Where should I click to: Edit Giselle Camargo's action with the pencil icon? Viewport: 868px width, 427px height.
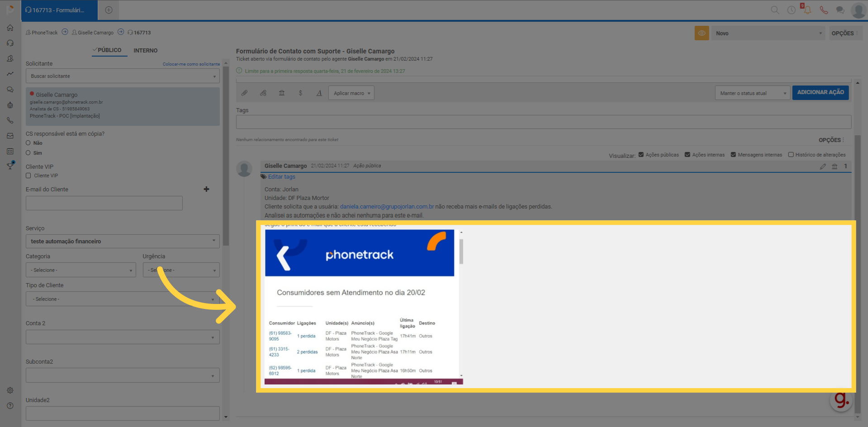[x=823, y=166]
